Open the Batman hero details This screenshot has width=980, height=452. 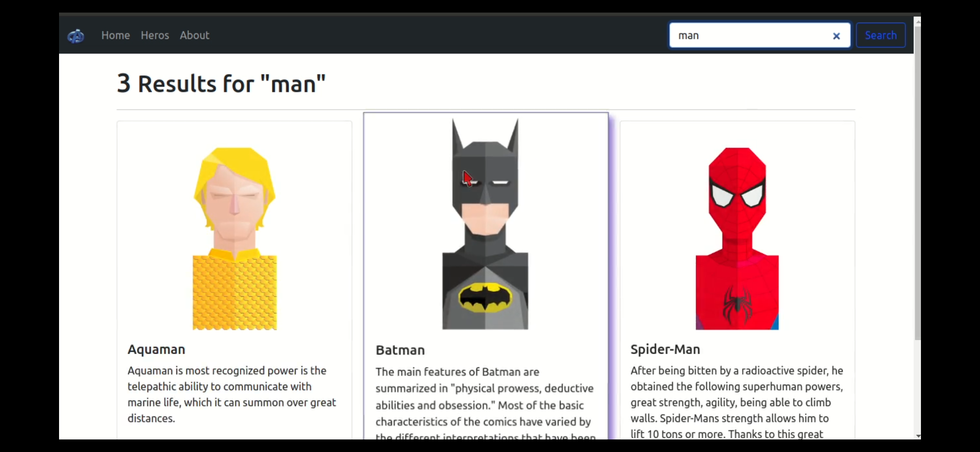tap(400, 351)
